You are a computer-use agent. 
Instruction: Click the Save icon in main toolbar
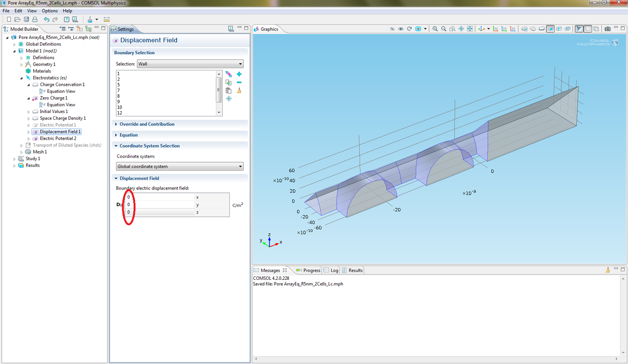[26, 19]
